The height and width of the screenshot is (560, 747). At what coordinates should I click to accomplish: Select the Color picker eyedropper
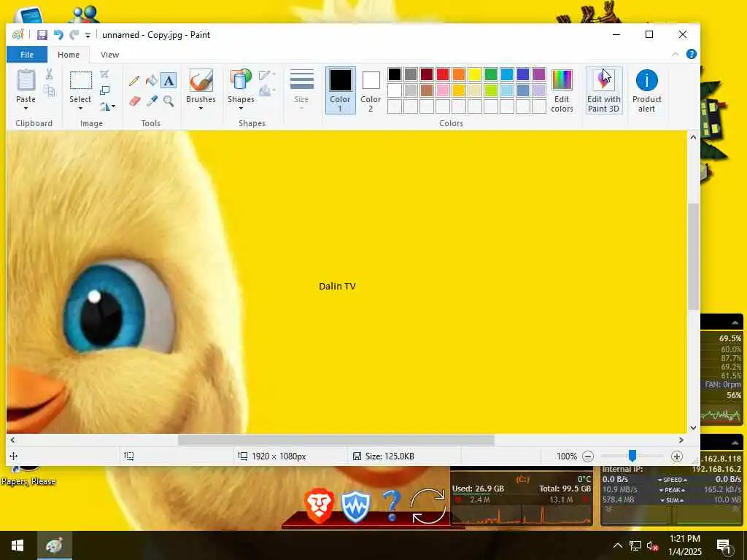(x=152, y=101)
